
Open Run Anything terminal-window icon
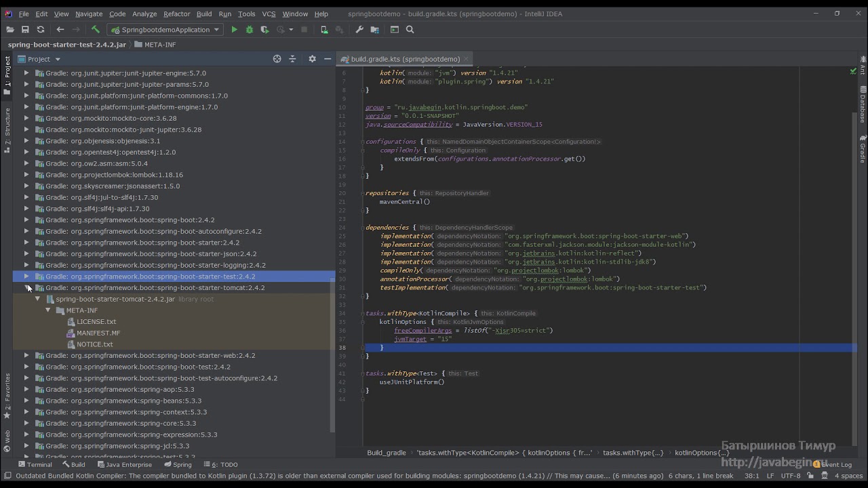click(x=395, y=30)
